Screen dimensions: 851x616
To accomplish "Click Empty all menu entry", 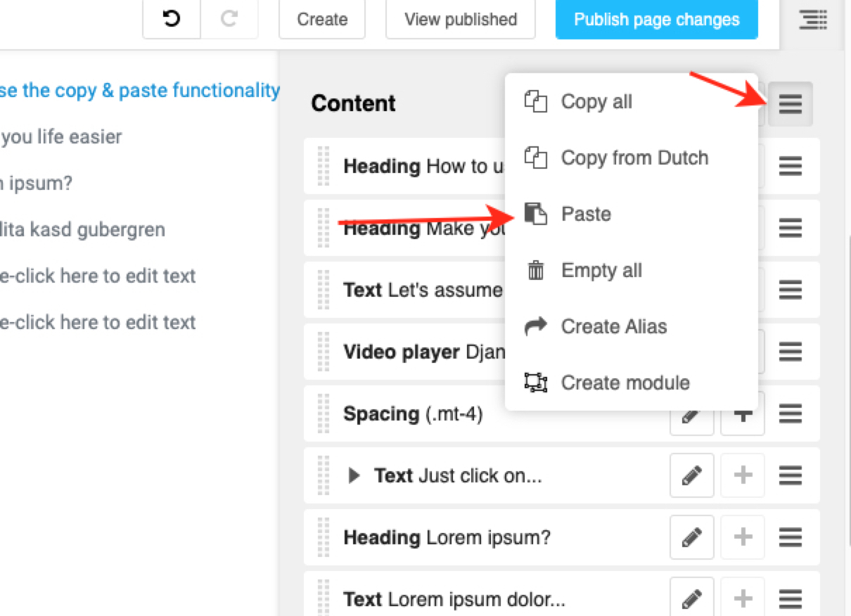I will 601,270.
